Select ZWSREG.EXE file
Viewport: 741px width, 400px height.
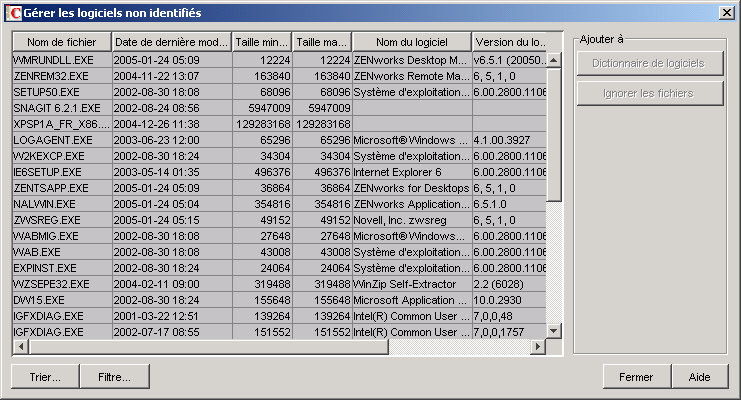[62, 220]
